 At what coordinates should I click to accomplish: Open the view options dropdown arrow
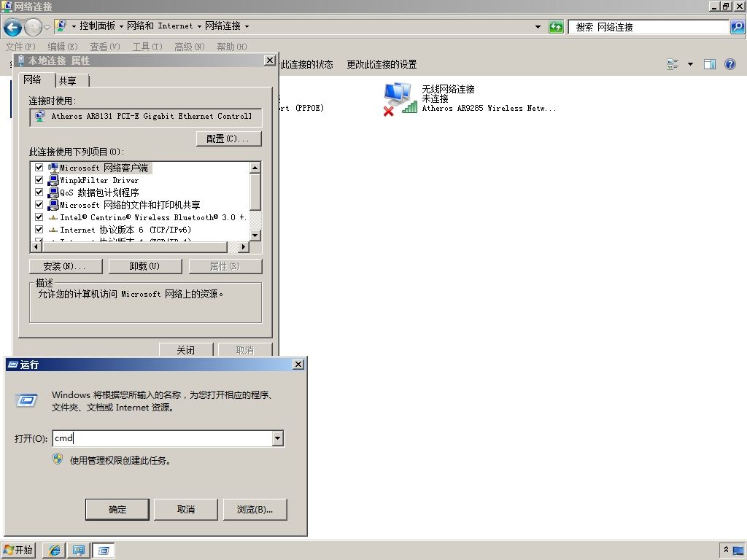coord(690,64)
